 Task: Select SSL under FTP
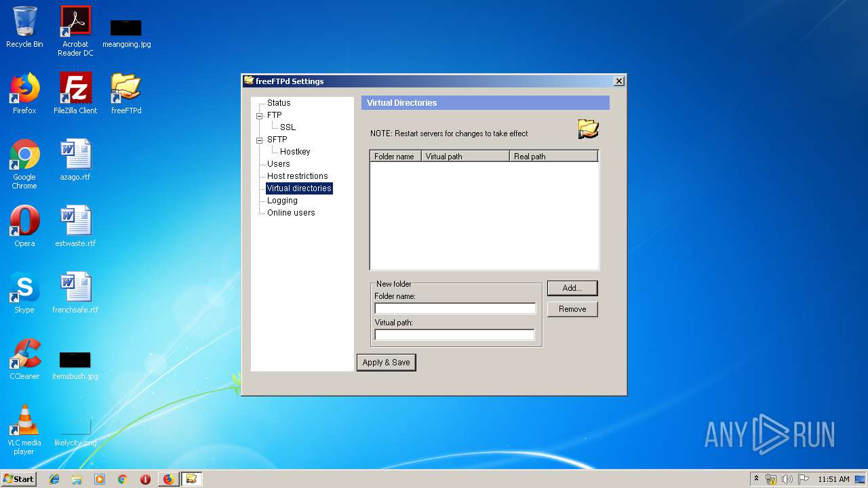click(288, 127)
